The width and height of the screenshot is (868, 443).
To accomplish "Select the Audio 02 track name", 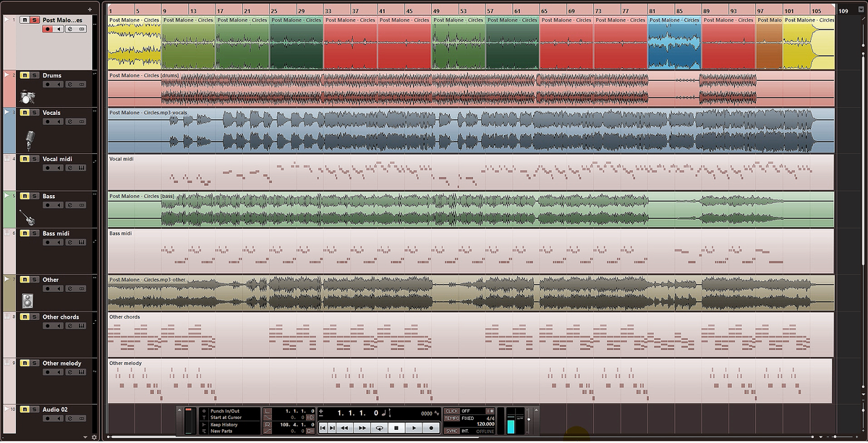I will point(55,410).
